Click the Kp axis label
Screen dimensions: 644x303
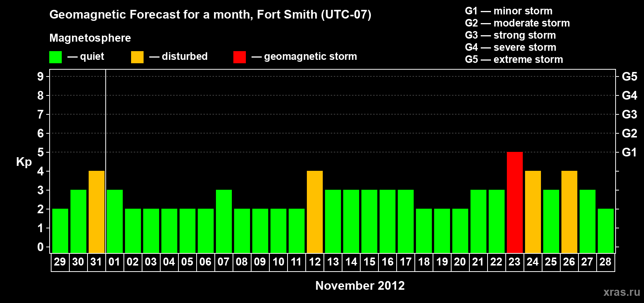(x=24, y=162)
